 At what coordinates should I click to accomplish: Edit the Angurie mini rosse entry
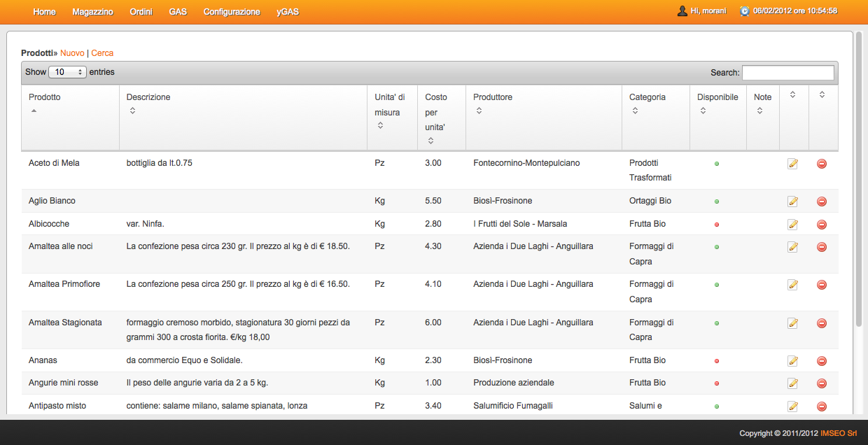click(792, 383)
